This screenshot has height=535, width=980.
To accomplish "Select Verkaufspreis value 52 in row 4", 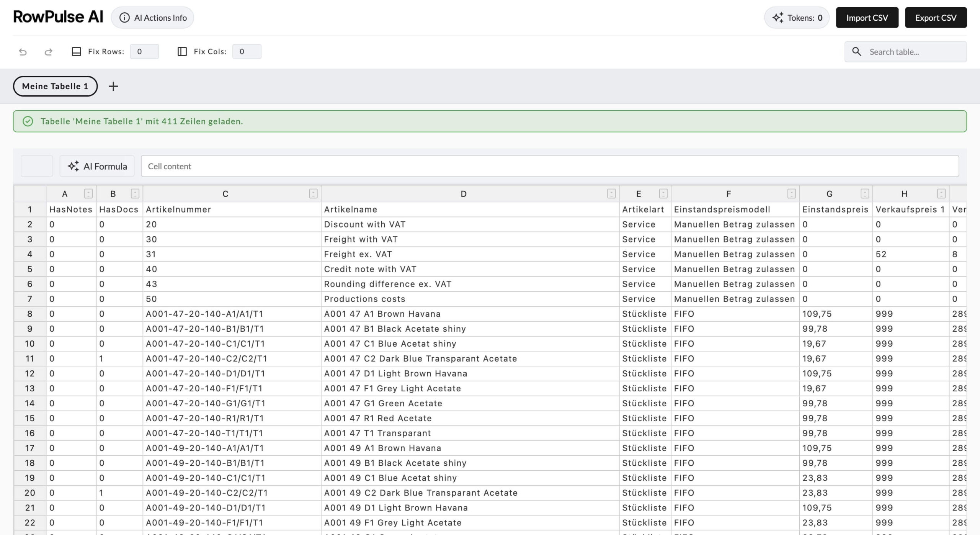I will (911, 254).
